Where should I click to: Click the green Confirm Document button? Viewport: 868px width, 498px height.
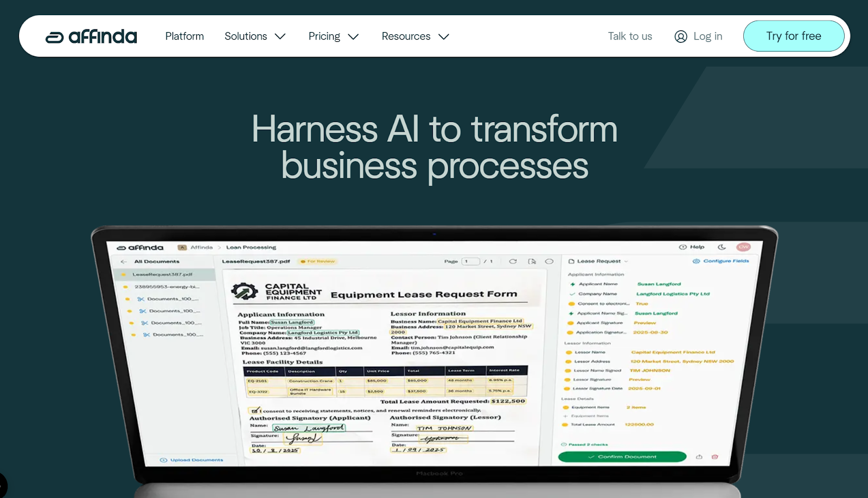click(622, 457)
